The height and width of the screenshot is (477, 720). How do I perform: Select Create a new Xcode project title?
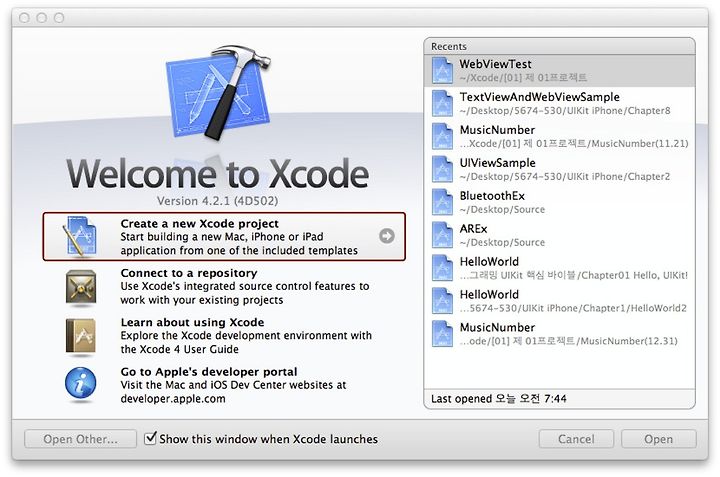click(199, 224)
